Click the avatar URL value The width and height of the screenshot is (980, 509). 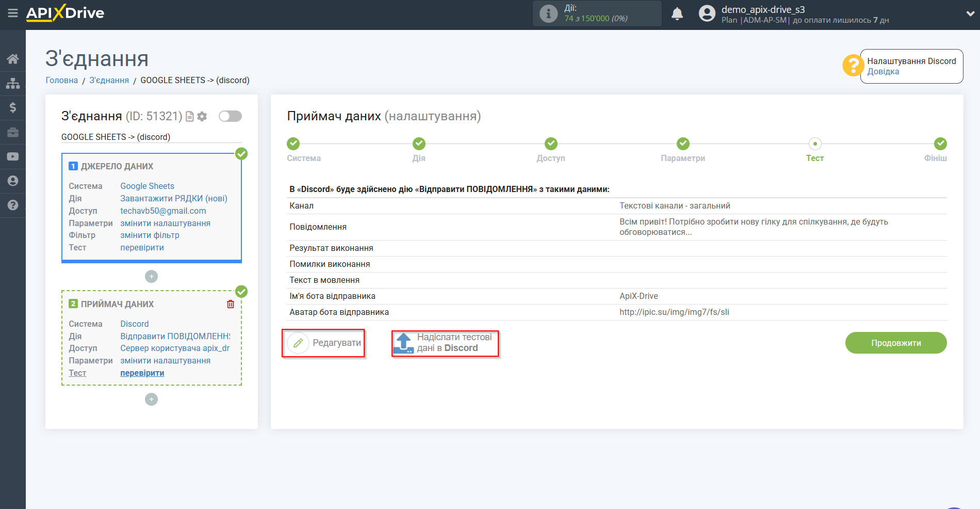(674, 312)
